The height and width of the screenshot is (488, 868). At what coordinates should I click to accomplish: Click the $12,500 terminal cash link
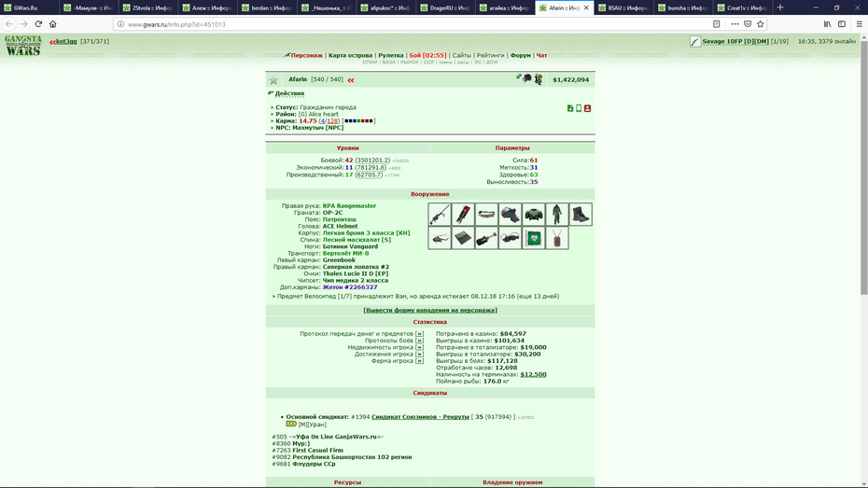pos(533,374)
